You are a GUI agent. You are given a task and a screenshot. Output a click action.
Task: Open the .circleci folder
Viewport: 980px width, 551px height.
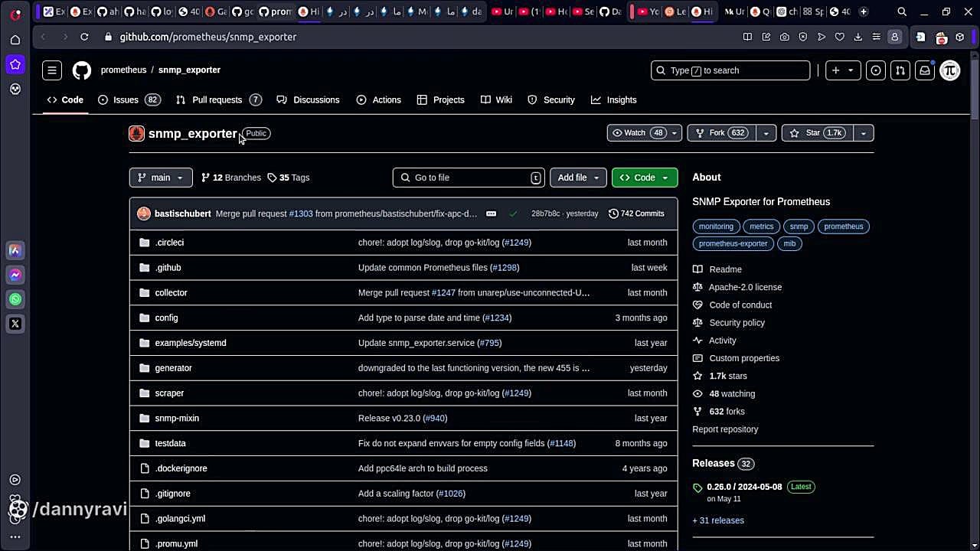tap(169, 243)
